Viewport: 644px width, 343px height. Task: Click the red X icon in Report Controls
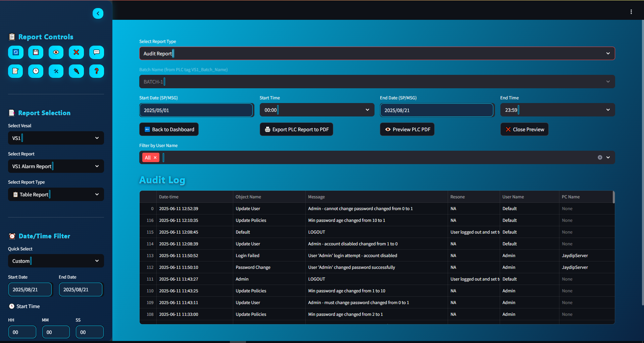[76, 52]
